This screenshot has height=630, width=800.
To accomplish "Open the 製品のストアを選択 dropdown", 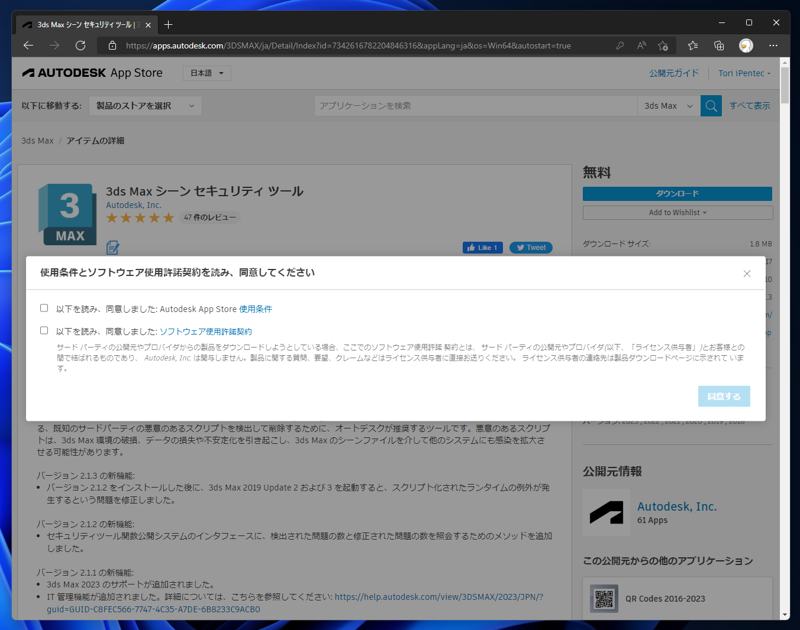I will click(x=145, y=106).
